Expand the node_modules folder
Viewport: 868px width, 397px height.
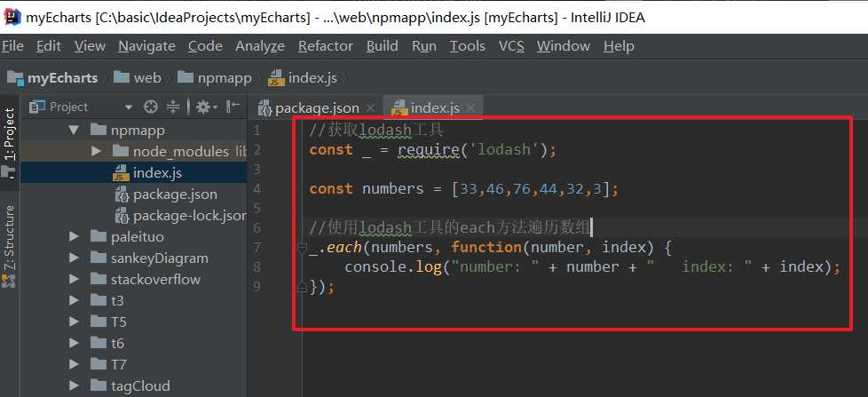coord(96,151)
